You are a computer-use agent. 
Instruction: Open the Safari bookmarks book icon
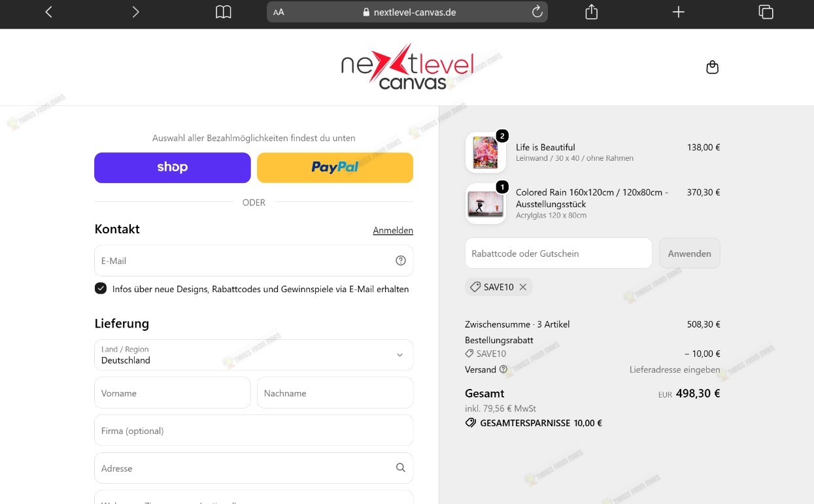[224, 12]
